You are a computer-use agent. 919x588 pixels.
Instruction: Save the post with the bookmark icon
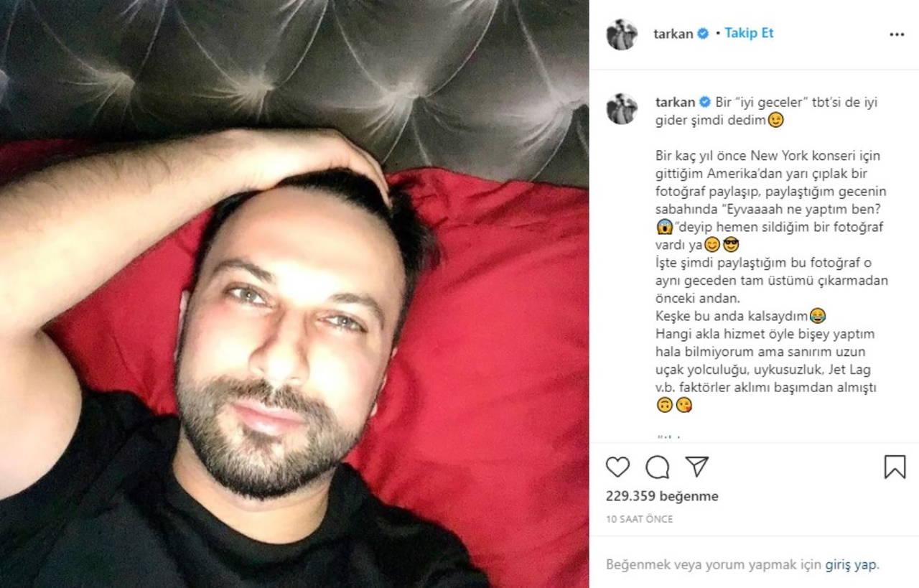click(x=895, y=467)
